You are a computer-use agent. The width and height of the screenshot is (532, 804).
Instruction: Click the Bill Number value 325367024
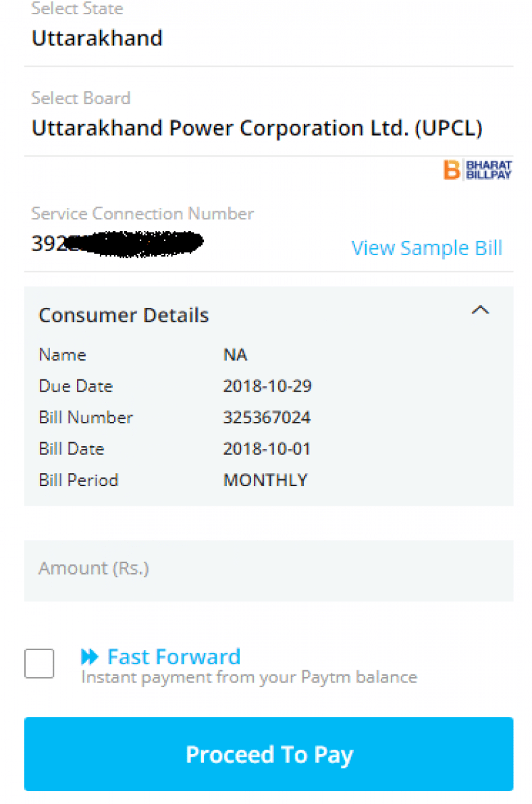[x=267, y=417]
